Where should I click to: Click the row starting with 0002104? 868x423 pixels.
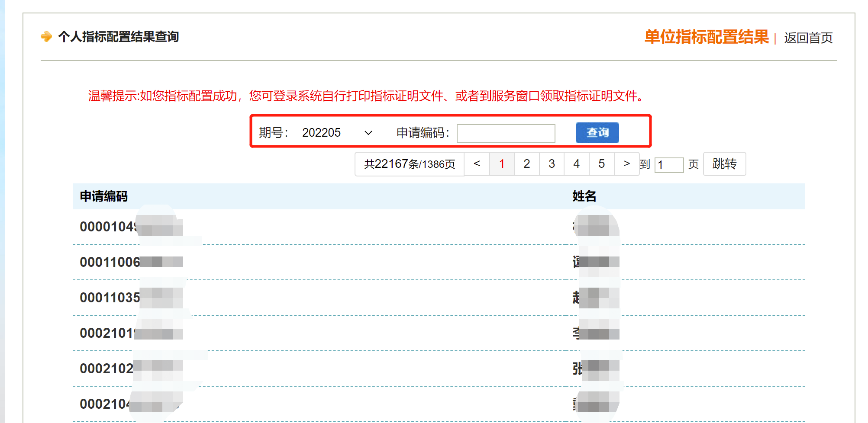439,404
